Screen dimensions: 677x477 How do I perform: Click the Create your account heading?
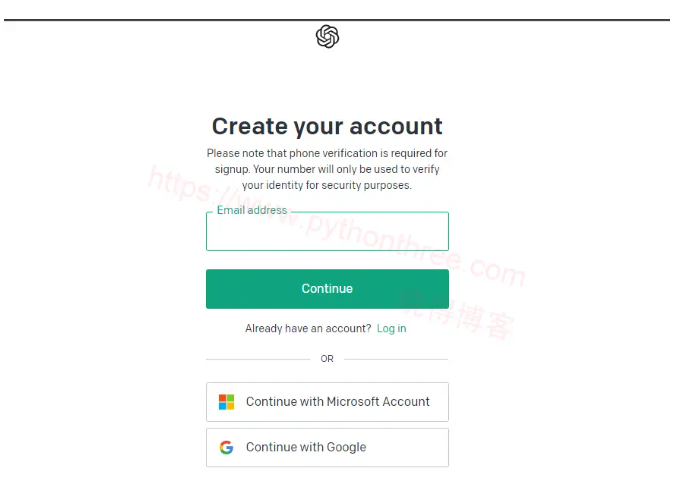327,126
